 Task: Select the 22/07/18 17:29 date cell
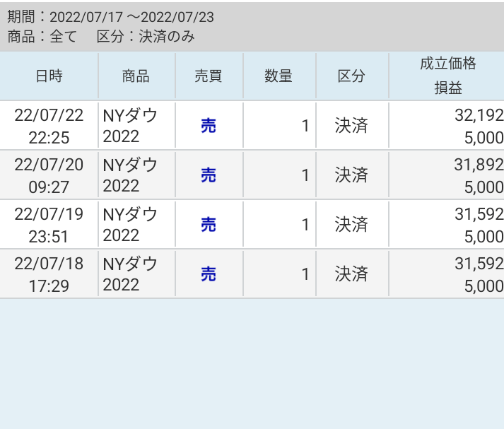point(49,274)
